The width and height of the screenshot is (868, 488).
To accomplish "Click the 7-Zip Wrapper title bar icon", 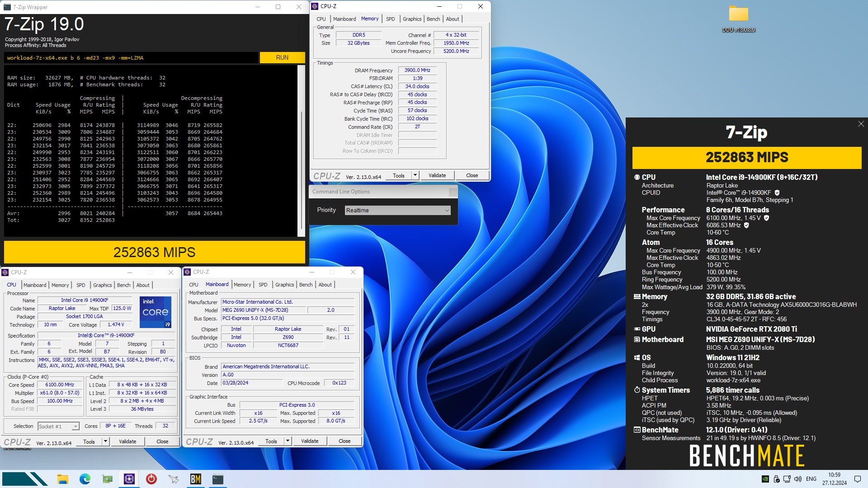I will coord(7,7).
